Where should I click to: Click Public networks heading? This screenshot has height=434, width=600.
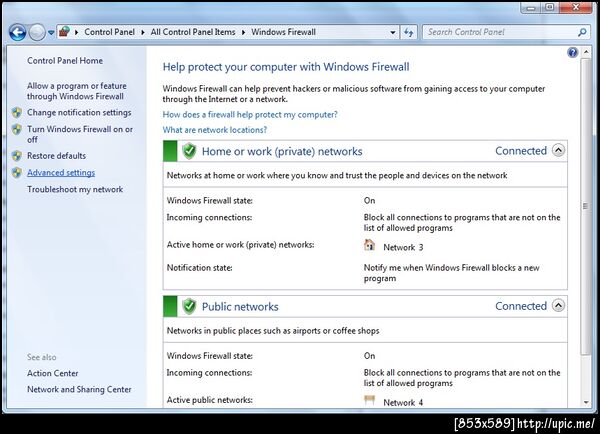pos(240,307)
